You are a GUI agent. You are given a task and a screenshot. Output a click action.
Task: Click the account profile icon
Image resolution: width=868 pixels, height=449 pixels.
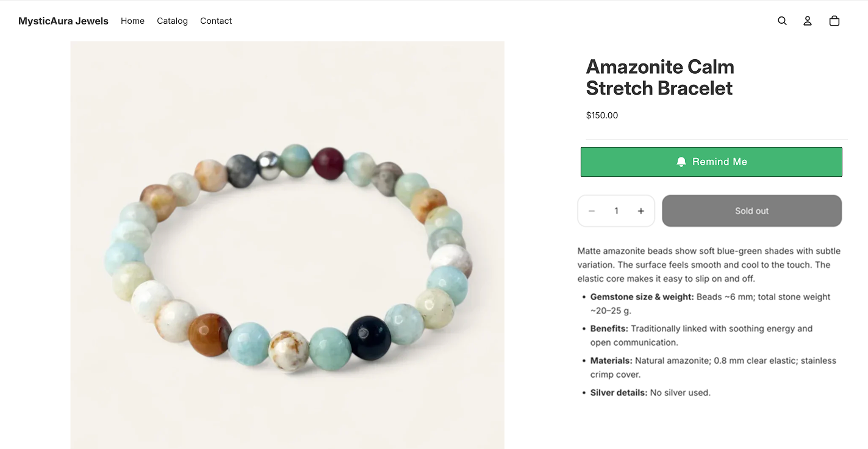point(808,21)
